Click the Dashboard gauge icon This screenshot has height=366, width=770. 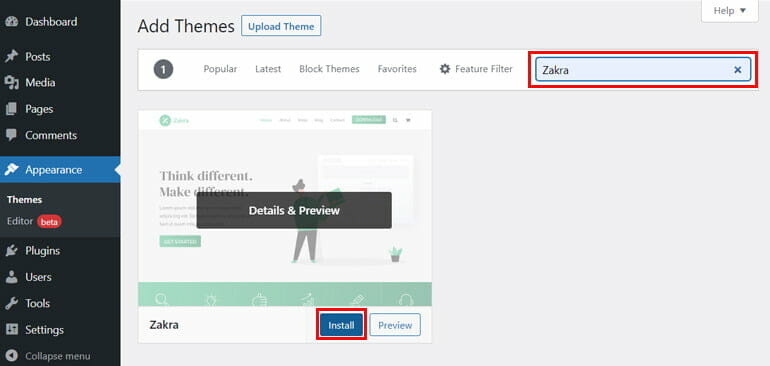click(11, 22)
